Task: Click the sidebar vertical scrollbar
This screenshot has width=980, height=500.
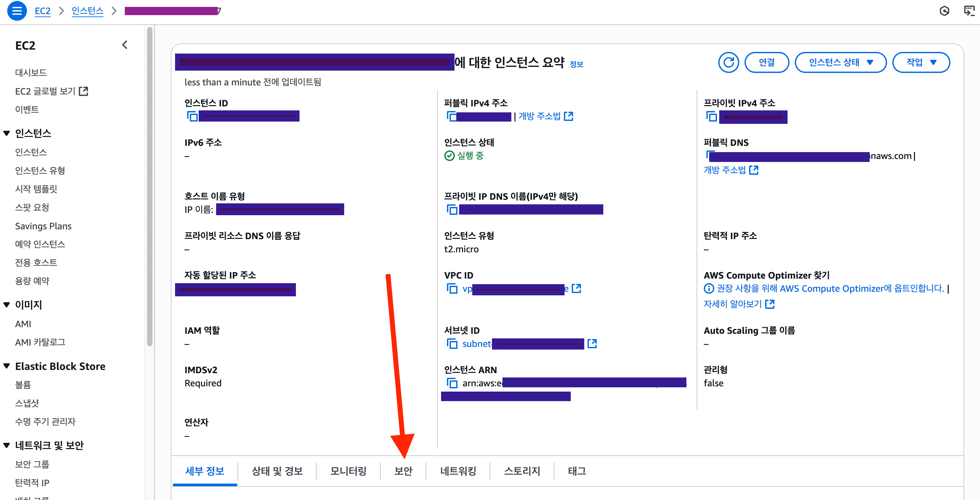Action: pyautogui.click(x=149, y=187)
